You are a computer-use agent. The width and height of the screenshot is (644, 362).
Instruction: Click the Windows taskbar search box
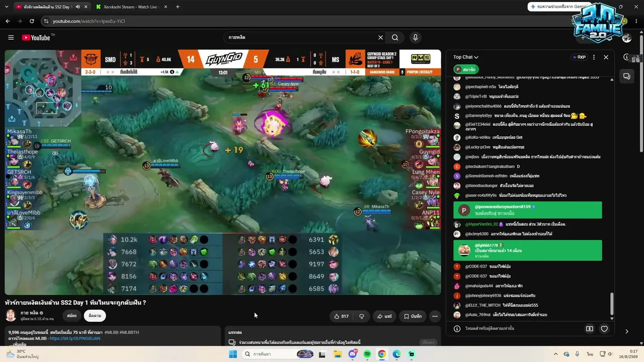(x=278, y=354)
